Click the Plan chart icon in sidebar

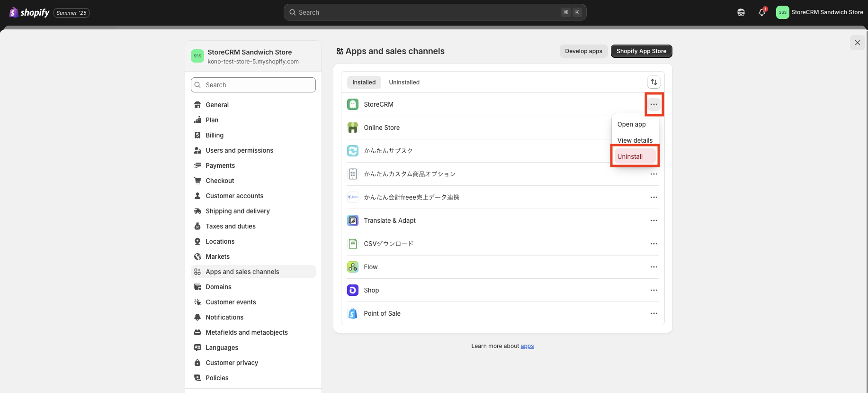coord(197,120)
